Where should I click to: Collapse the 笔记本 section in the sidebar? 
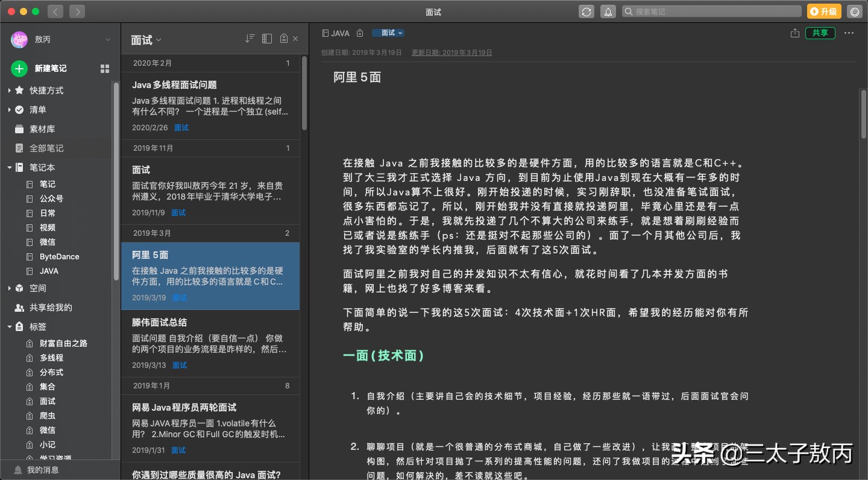pos(9,167)
